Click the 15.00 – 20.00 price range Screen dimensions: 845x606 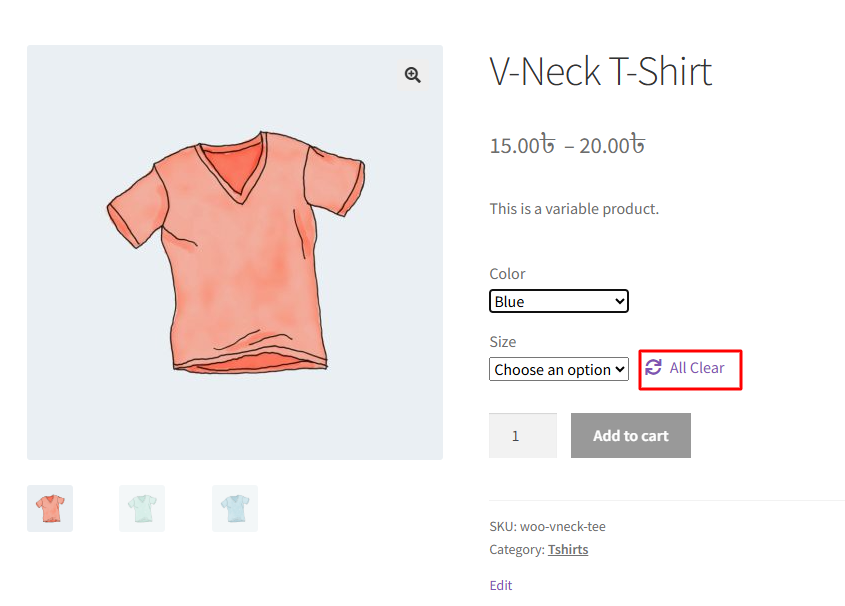(x=567, y=145)
